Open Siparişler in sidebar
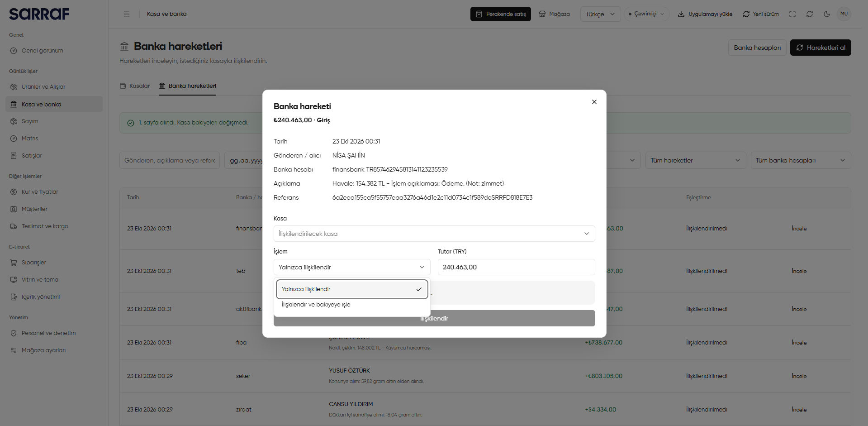 [x=54, y=263]
